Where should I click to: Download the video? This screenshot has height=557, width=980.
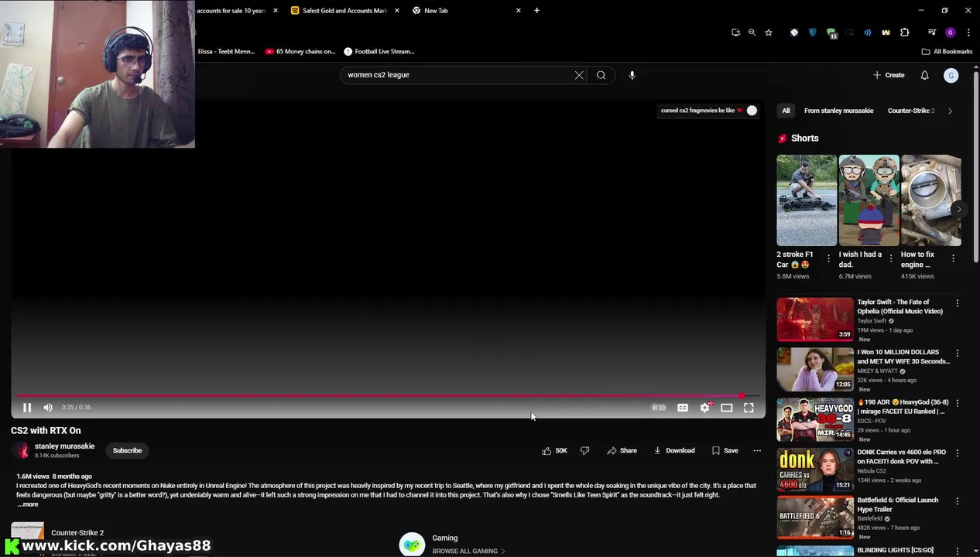[674, 450]
